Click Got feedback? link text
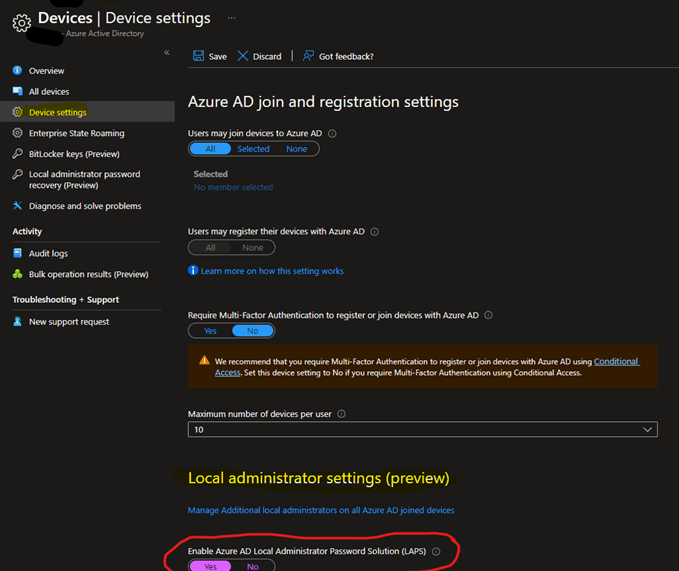This screenshot has height=571, width=679. click(346, 56)
